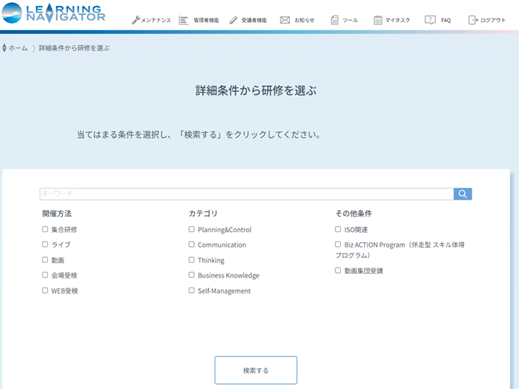Screen dimensions: 519x389
Task: Focus the キーワード search input field
Action: tap(246, 194)
